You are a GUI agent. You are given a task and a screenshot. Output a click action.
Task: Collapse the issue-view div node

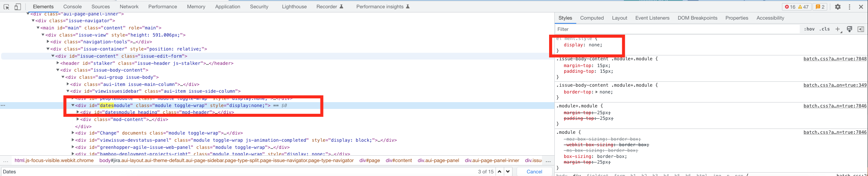[x=43, y=35]
